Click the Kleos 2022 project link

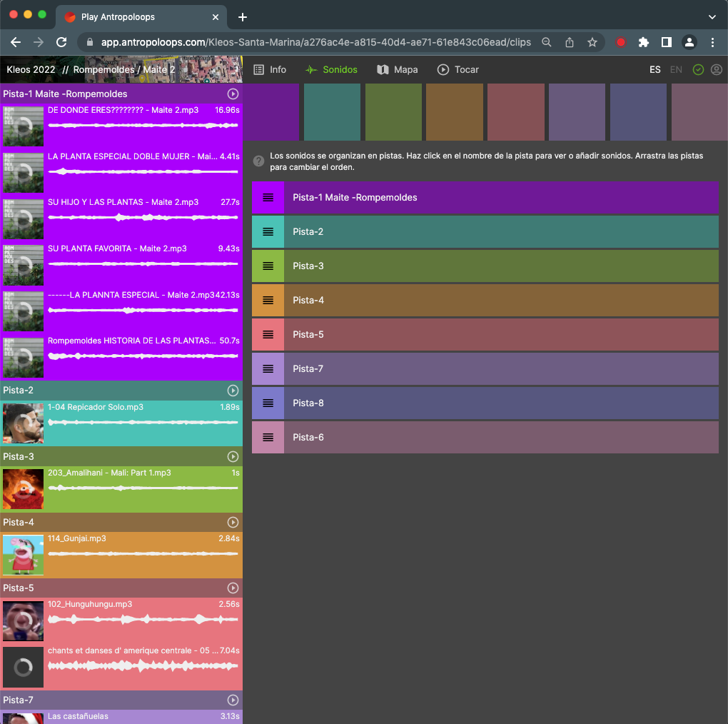click(x=31, y=70)
